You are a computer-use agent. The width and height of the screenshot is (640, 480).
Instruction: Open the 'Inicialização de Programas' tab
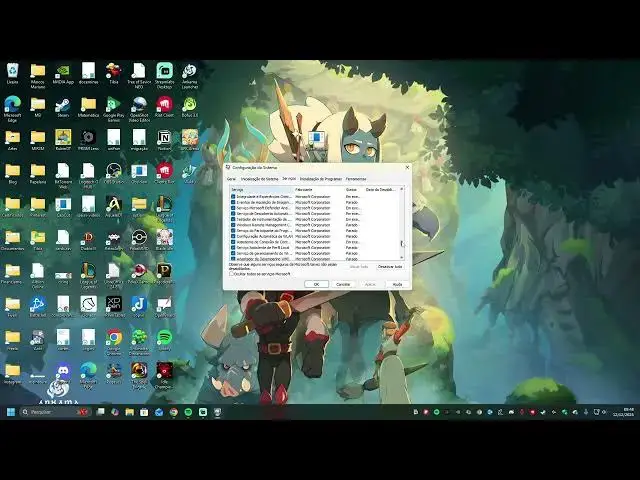321,179
